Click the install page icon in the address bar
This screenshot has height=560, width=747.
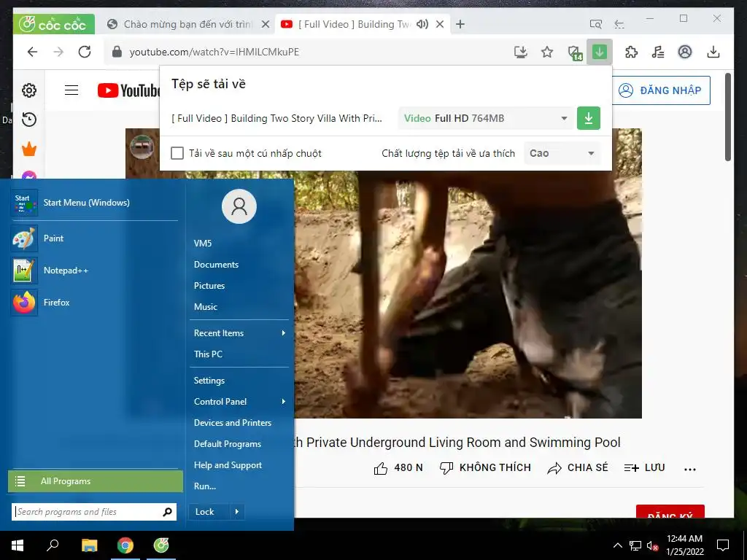[521, 52]
